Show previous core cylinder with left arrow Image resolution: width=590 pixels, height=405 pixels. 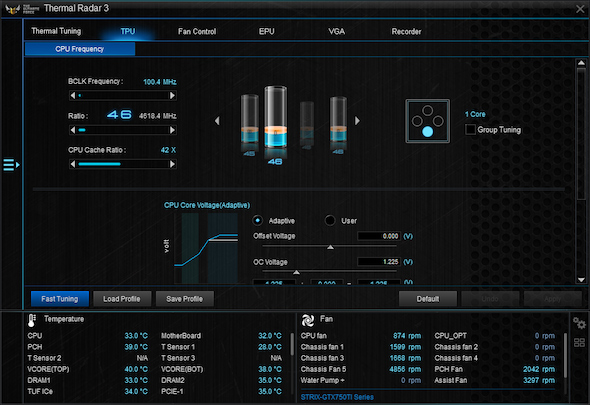217,121
